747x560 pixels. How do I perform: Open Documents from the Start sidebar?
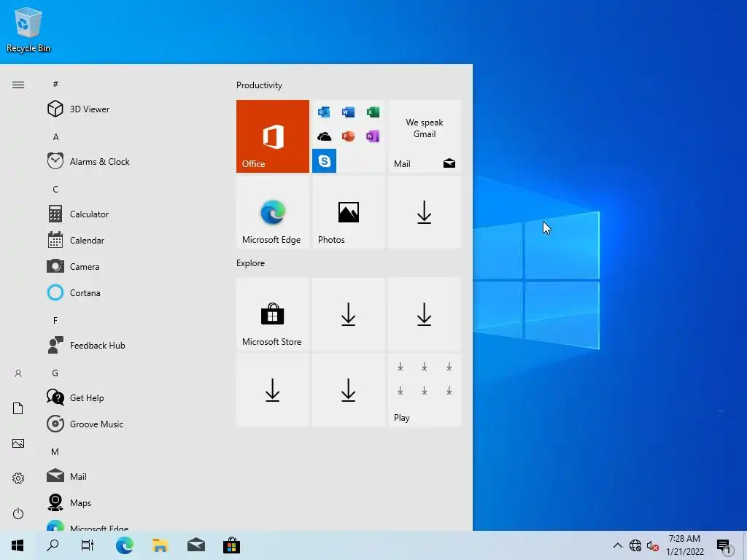(18, 408)
